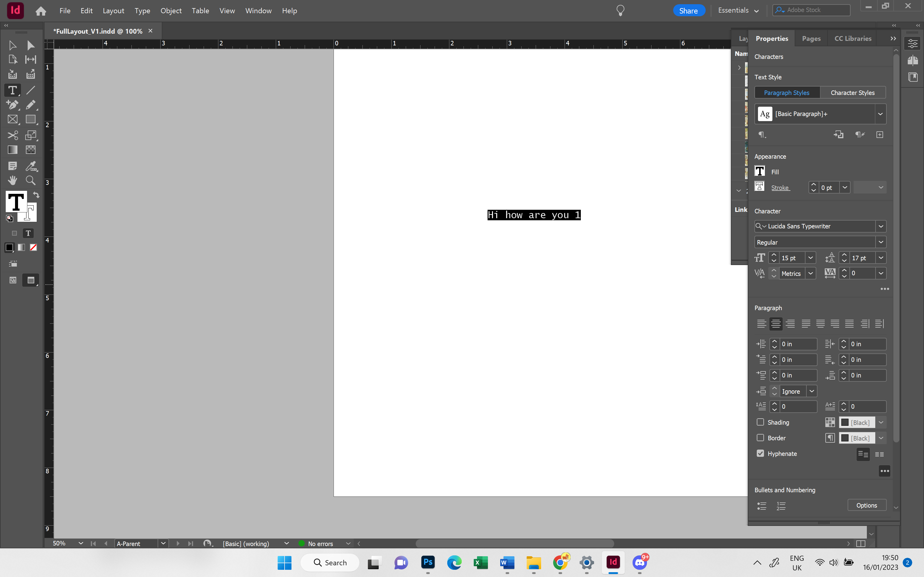Viewport: 924px width, 577px height.
Task: Enable the Border checkbox
Action: pyautogui.click(x=760, y=438)
